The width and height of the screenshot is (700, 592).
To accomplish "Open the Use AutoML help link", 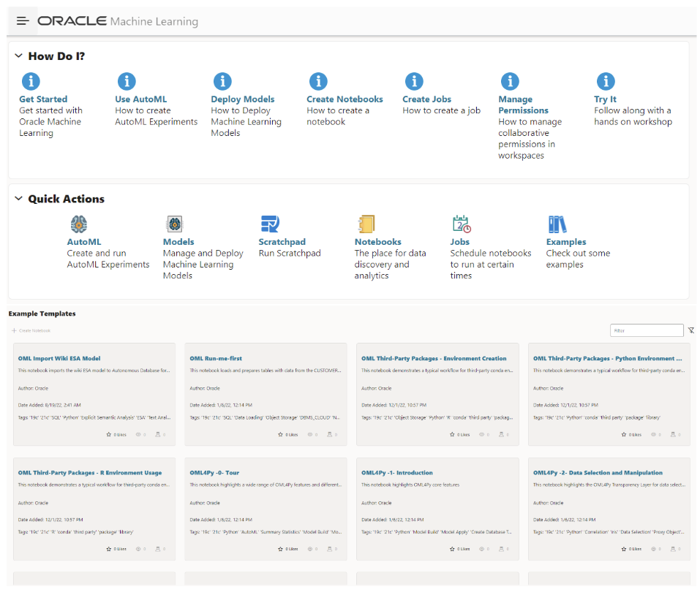I will click(141, 99).
